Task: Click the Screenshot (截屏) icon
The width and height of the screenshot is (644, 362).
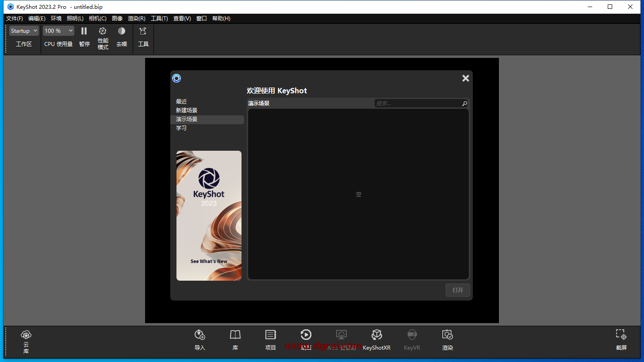Action: click(621, 335)
